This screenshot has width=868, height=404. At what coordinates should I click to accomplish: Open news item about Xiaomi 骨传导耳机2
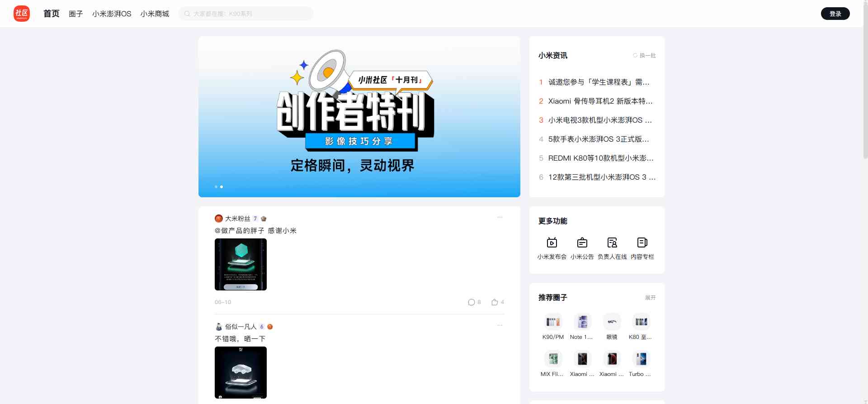pyautogui.click(x=600, y=101)
